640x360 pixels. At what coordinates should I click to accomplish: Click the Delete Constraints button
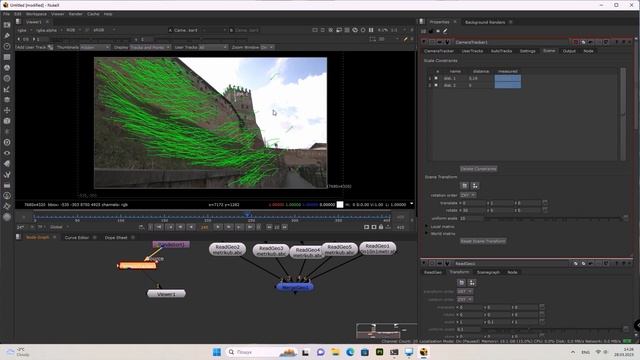tap(478, 169)
